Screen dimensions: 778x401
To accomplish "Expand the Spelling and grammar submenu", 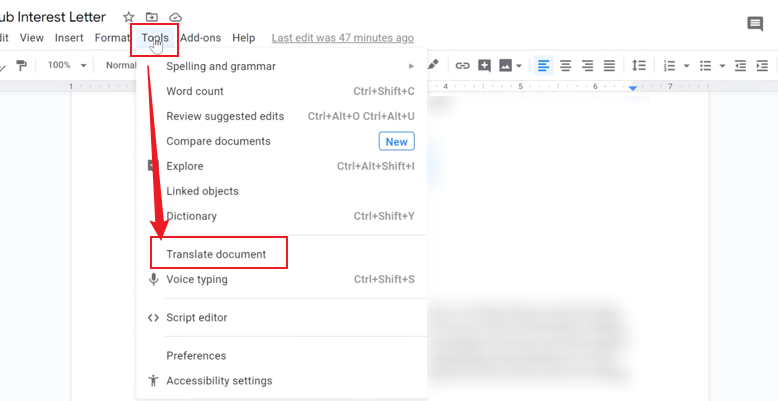I will point(281,67).
